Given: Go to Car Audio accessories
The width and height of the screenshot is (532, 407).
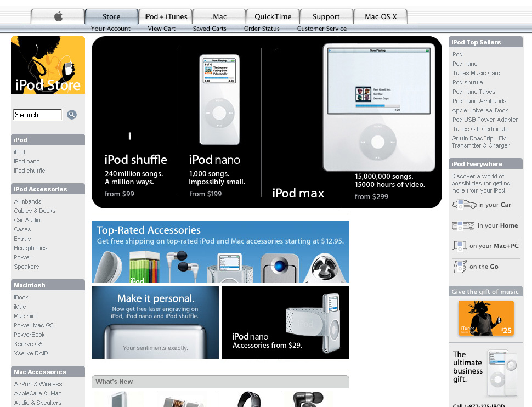Looking at the screenshot, I should point(27,220).
